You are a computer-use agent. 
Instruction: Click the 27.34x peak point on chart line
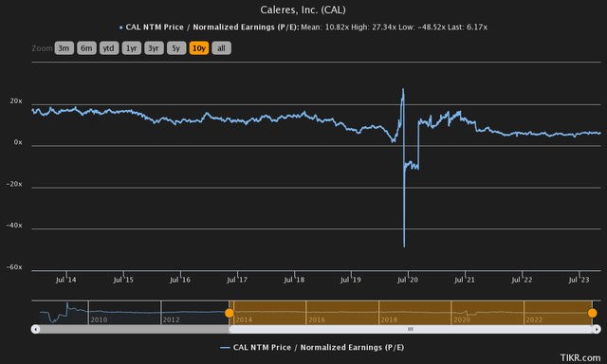point(403,89)
